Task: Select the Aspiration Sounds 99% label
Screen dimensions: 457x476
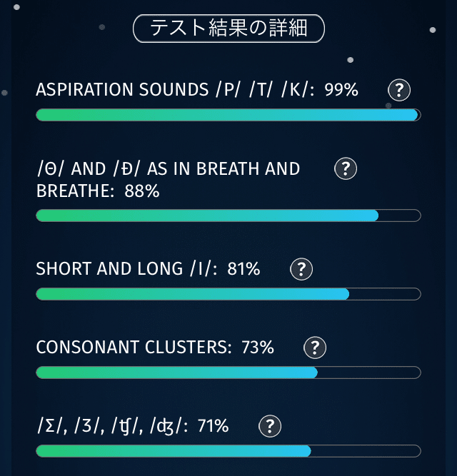Action: (x=197, y=90)
